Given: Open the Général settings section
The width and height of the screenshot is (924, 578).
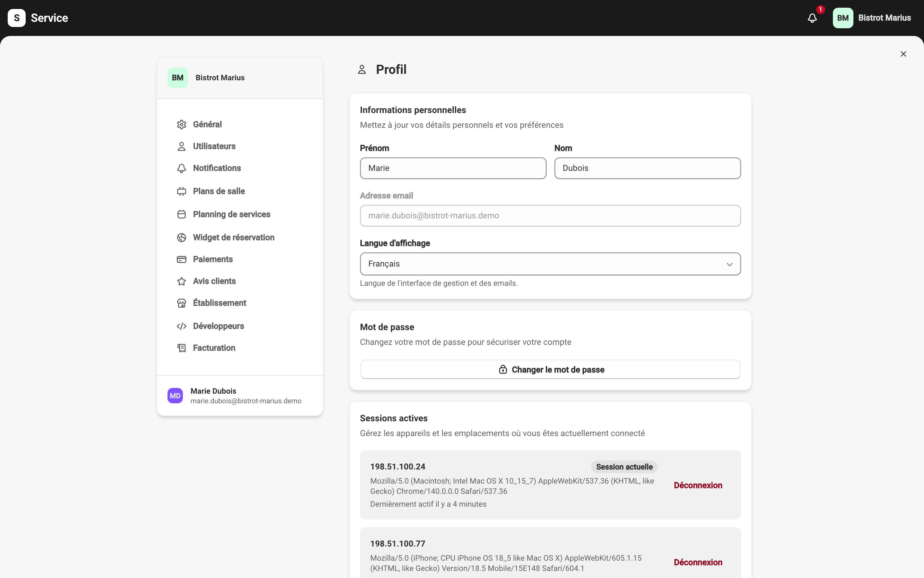Looking at the screenshot, I should click(x=240, y=125).
